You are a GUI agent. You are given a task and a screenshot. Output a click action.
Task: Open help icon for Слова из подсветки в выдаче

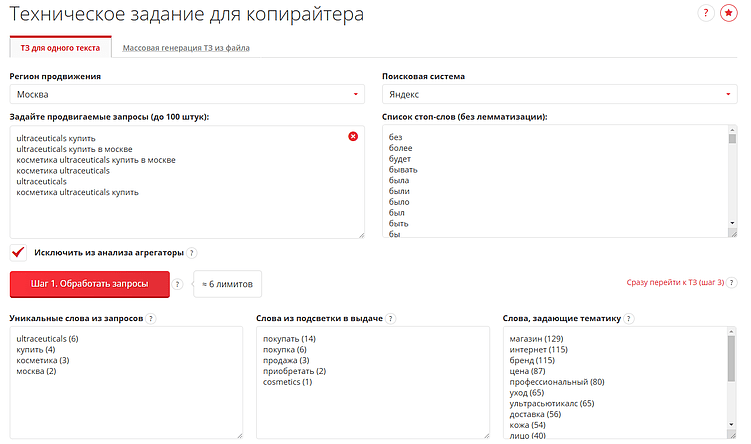pos(390,319)
